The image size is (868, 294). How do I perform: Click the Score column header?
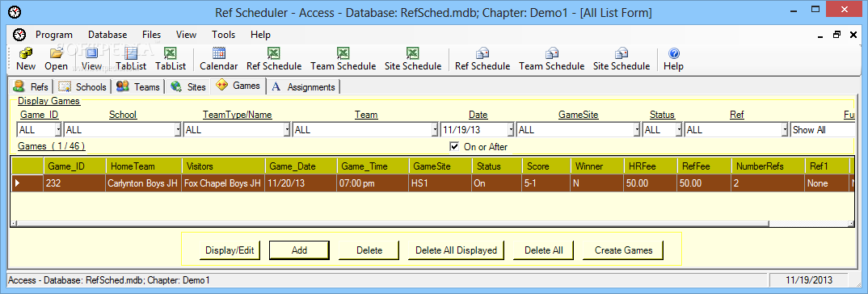tap(546, 166)
